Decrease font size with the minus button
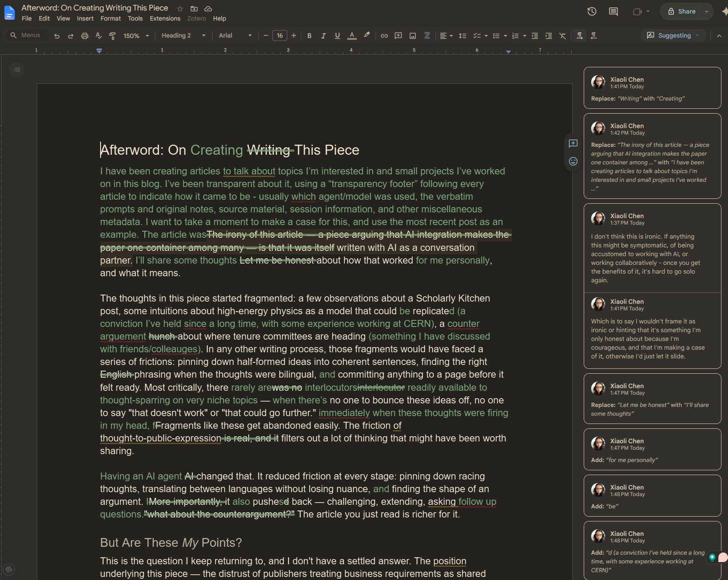Viewport: 728px width, 580px height. click(265, 35)
